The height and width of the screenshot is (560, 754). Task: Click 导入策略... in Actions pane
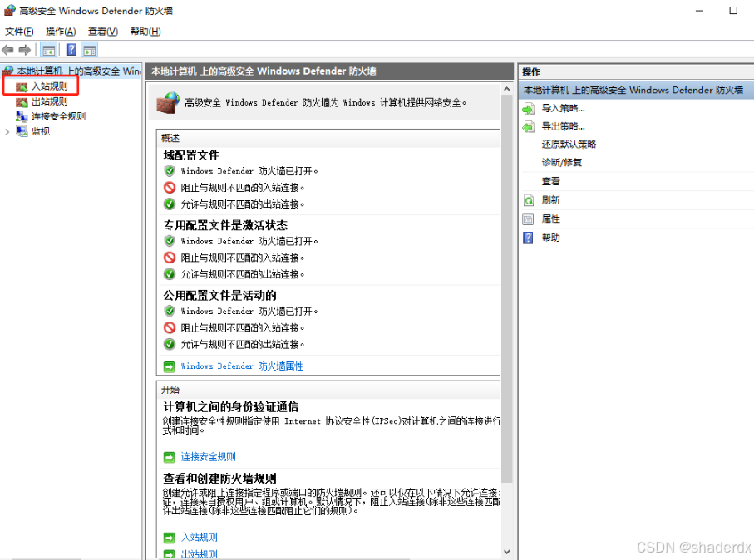pos(563,108)
